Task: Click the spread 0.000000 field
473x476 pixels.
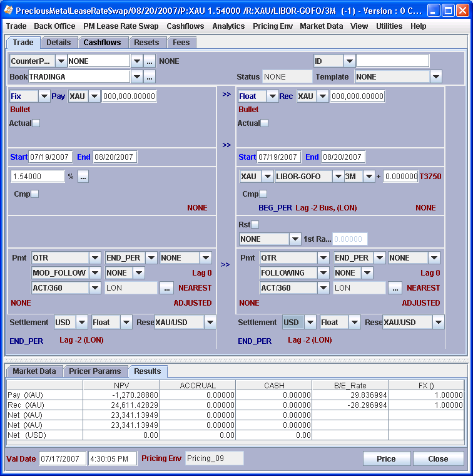Action: (x=401, y=177)
